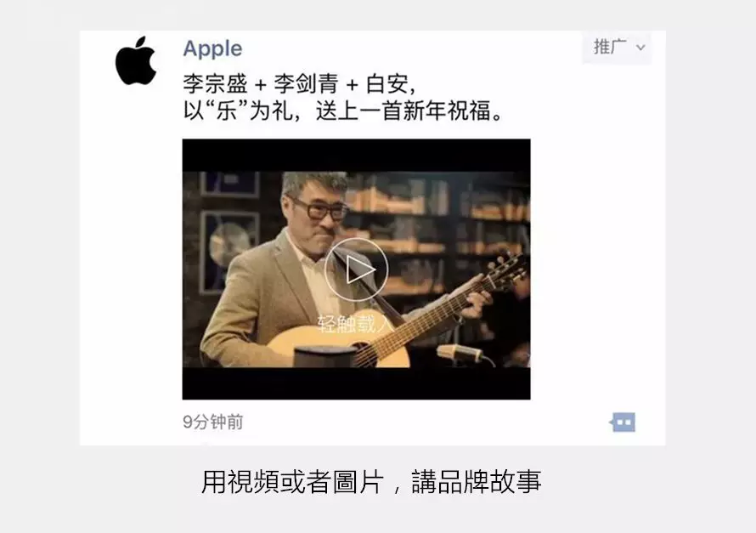Open the comment bubble icon
The image size is (756, 533).
click(623, 422)
